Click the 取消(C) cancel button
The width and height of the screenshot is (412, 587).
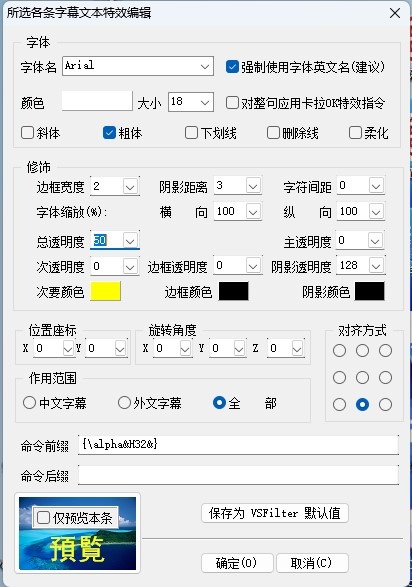(x=312, y=563)
